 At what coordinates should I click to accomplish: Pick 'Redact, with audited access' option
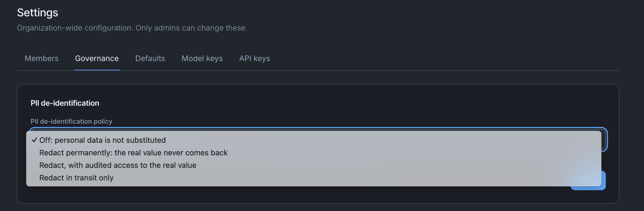click(314, 165)
